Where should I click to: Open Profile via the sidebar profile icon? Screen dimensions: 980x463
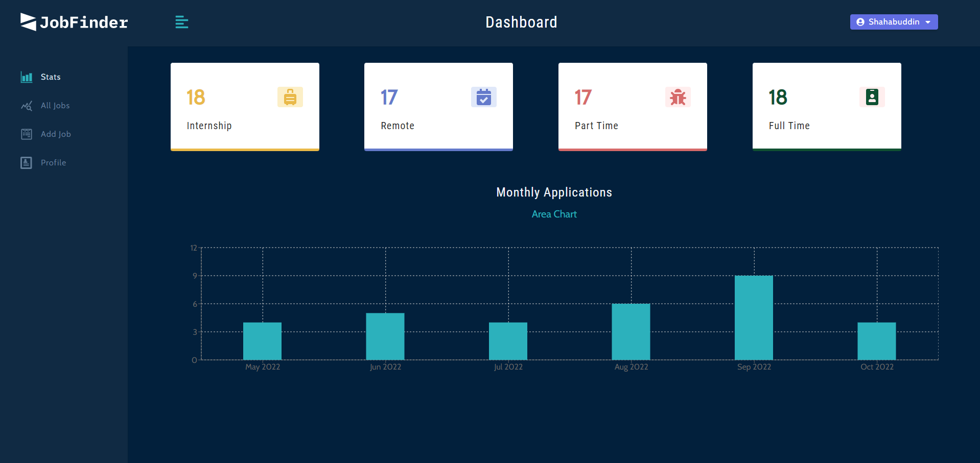click(27, 162)
